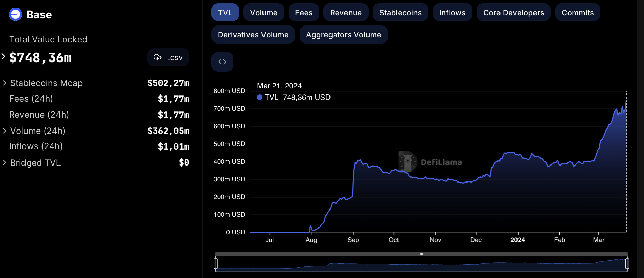Click the Sep x-axis label
644x278 pixels.
353,240
